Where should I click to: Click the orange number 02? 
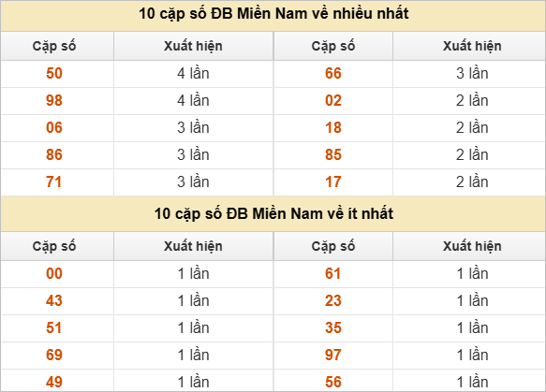333,100
